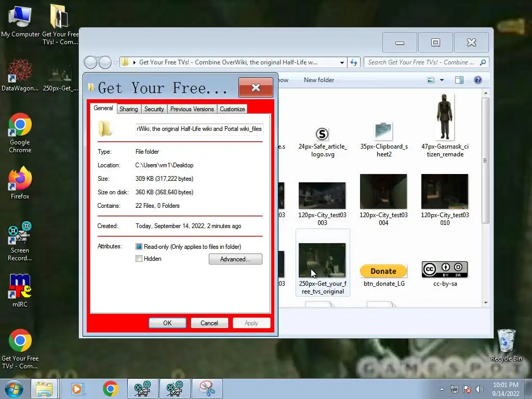The height and width of the screenshot is (399, 532).
Task: Toggle the Read-only attribute checkbox
Action: 139,247
